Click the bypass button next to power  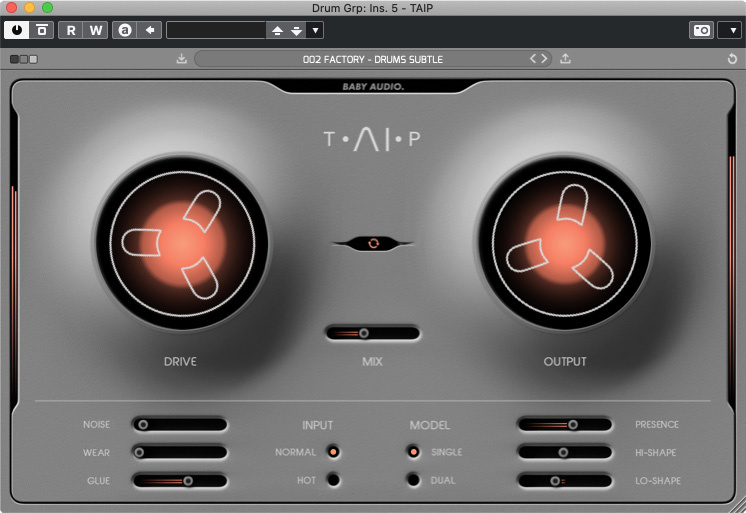(42, 30)
